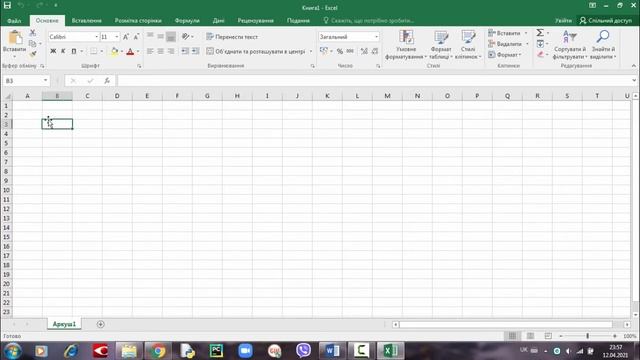Viewport: 640px width, 360px height.
Task: Open the font color dropdown arrow
Action: click(x=138, y=51)
